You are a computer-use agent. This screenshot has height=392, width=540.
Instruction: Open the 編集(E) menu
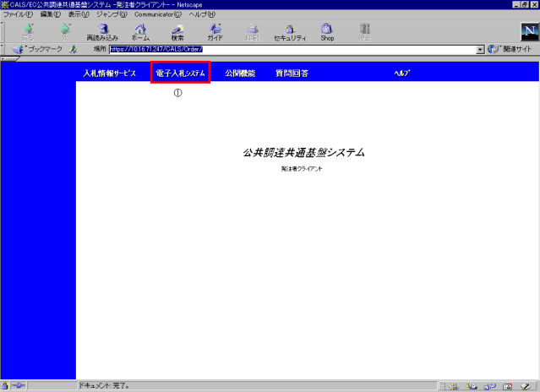coord(50,14)
